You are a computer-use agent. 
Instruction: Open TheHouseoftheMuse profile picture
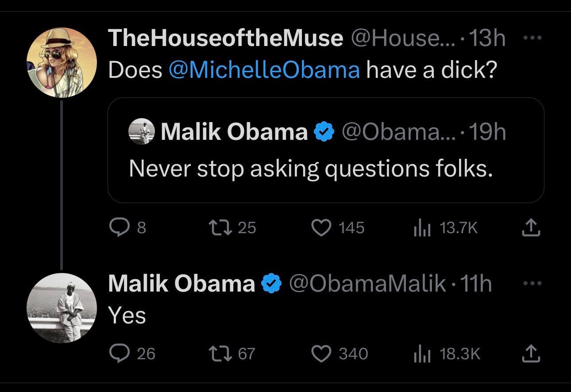click(62, 63)
